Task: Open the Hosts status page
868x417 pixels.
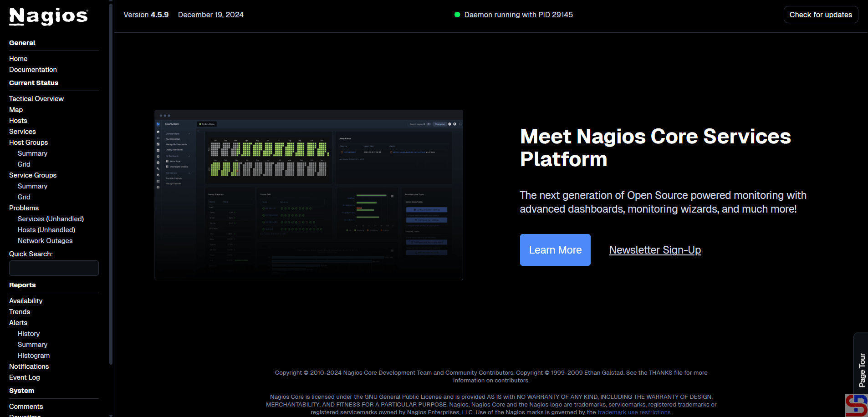Action: [x=18, y=121]
